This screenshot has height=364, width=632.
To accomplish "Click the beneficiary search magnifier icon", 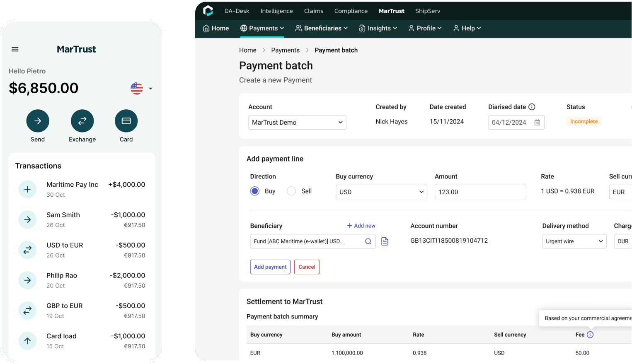I will tap(368, 241).
